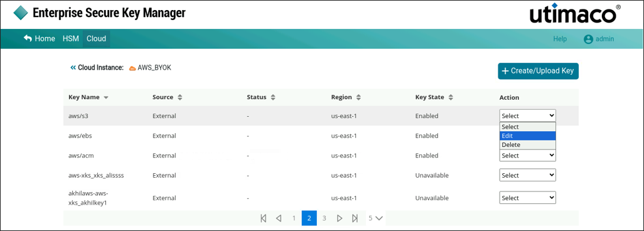Switch to the Cloud tab
Screen dimensions: 644x231
tap(97, 39)
